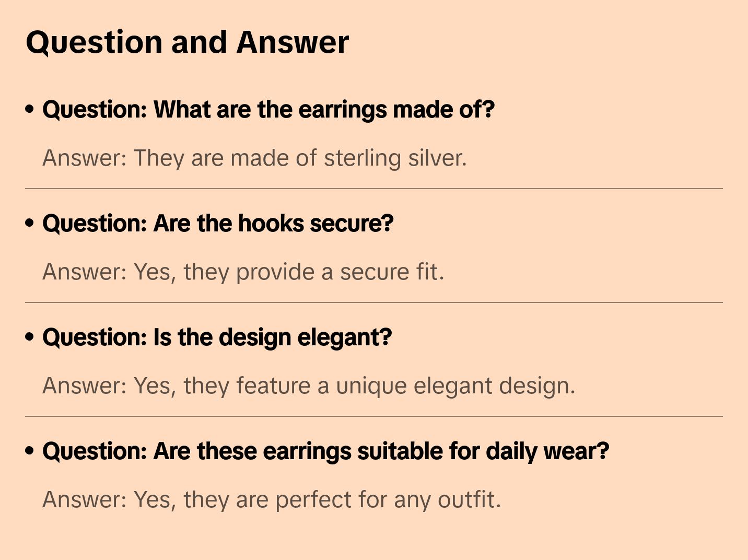The image size is (748, 560).
Task: Click the sterling silver answer text
Action: pos(254,158)
